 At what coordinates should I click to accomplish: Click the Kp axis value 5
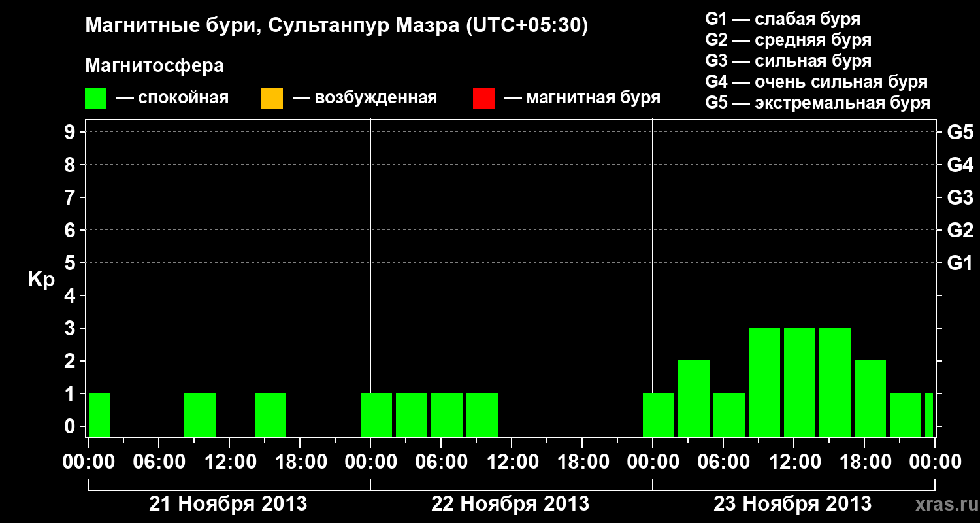[x=71, y=263]
